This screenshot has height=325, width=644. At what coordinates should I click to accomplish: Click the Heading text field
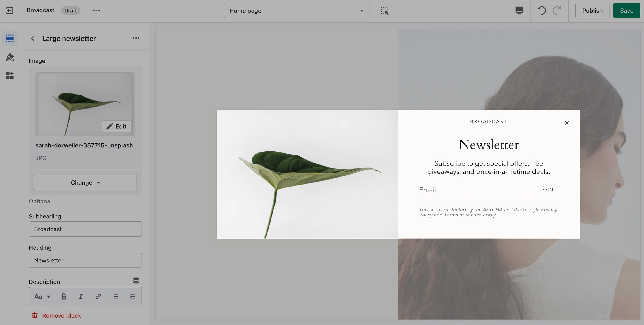[x=85, y=260]
